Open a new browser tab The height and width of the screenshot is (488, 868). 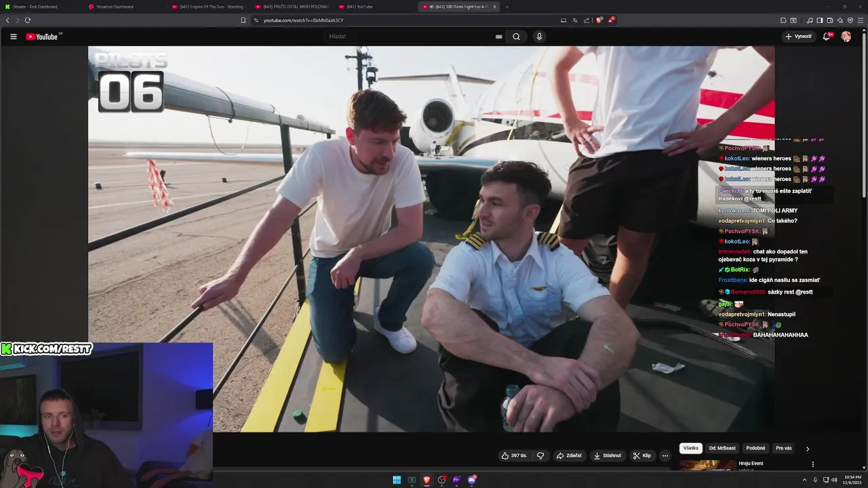[507, 7]
